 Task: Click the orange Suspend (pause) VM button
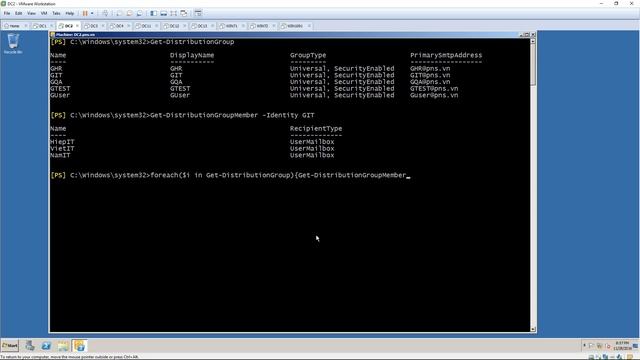pos(85,13)
